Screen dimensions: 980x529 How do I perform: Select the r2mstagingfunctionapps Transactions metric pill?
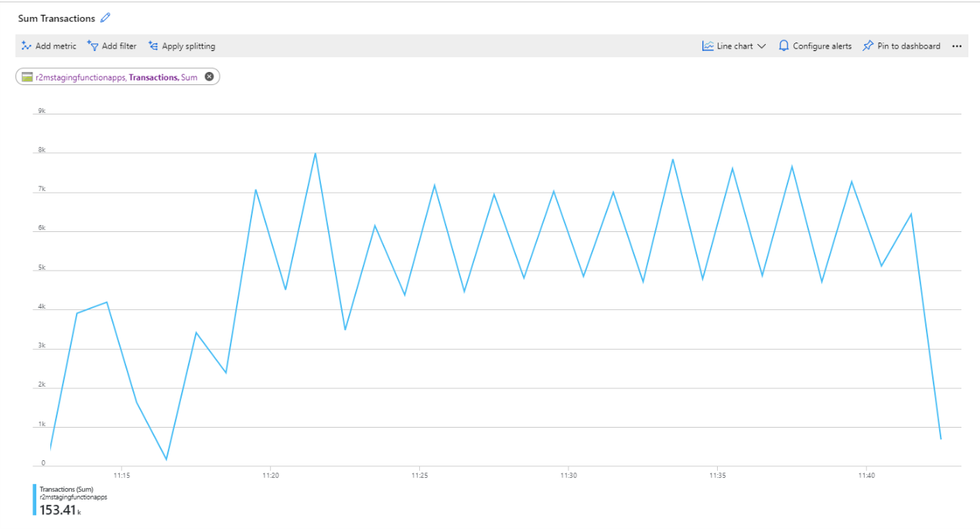coord(118,77)
